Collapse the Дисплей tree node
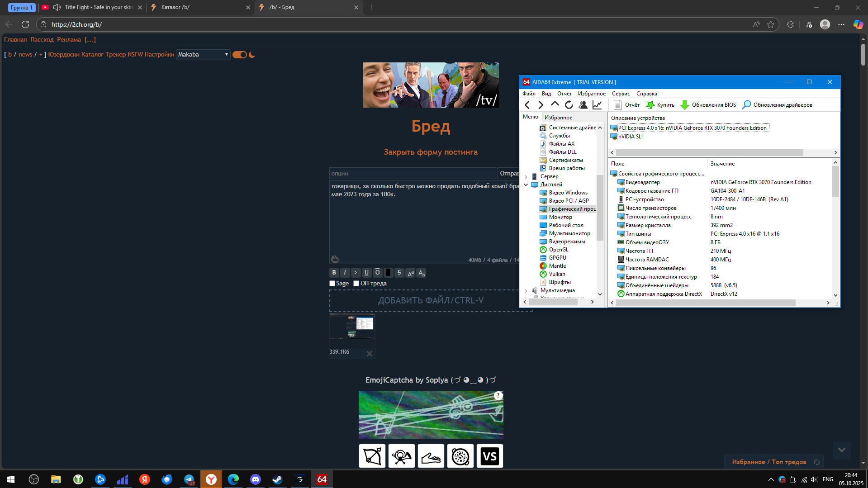Image resolution: width=868 pixels, height=488 pixels. point(526,185)
